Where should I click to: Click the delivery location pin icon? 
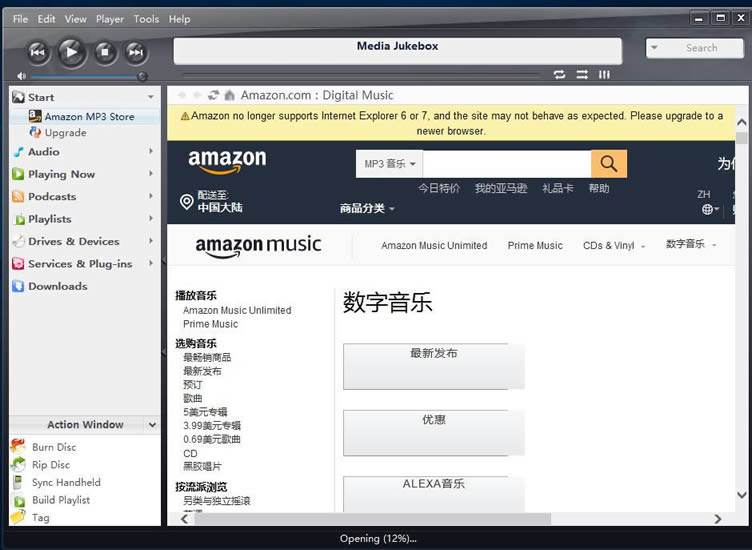click(186, 202)
